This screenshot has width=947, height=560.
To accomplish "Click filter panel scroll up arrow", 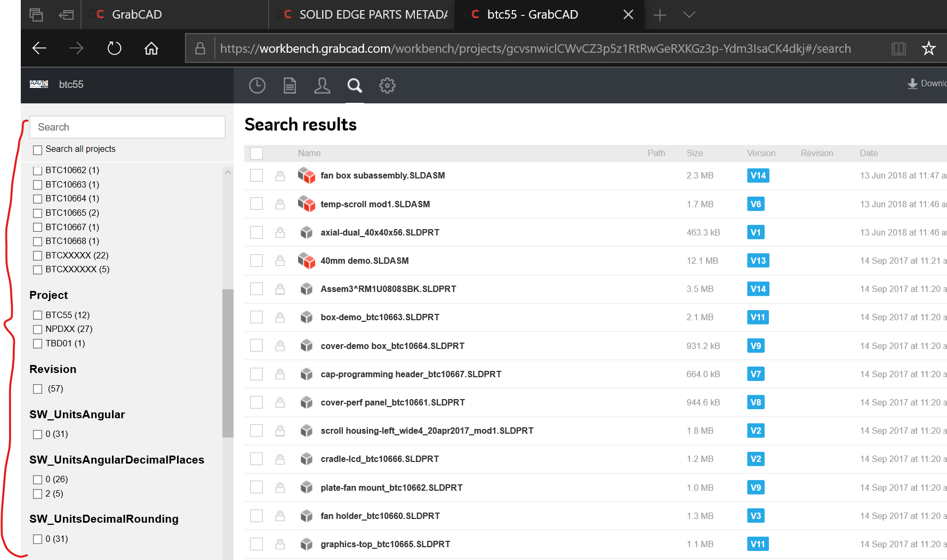I will point(228,172).
